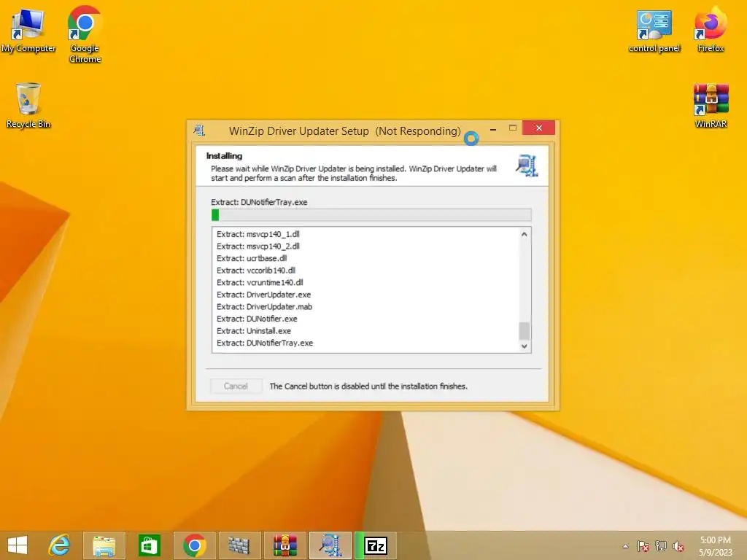The width and height of the screenshot is (747, 560).
Task: Open the WinRAR desktop shortcut
Action: coord(711,106)
